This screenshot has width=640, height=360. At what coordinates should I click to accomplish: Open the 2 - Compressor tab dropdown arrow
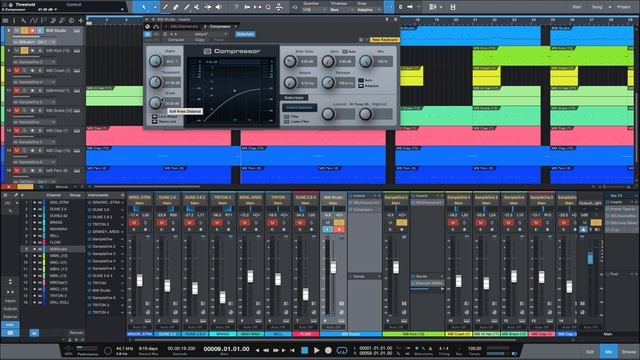pyautogui.click(x=236, y=27)
